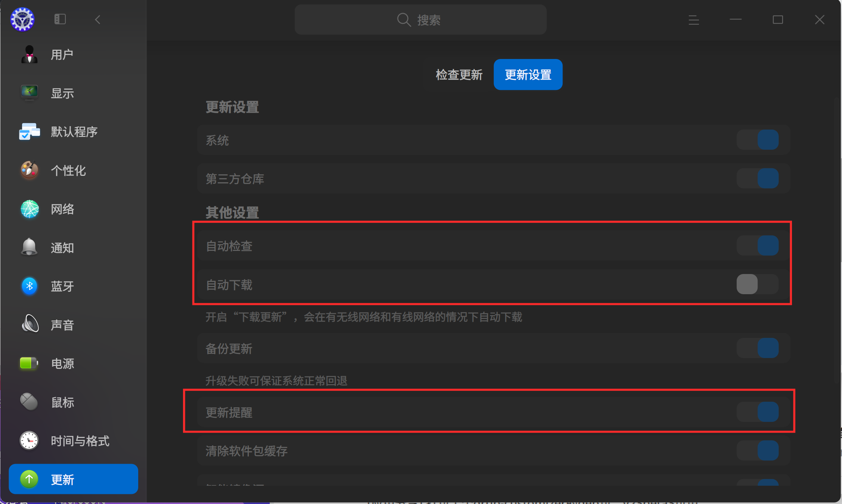The height and width of the screenshot is (504, 842).
Task: Toggle the sidebar visibility icon
Action: [60, 19]
